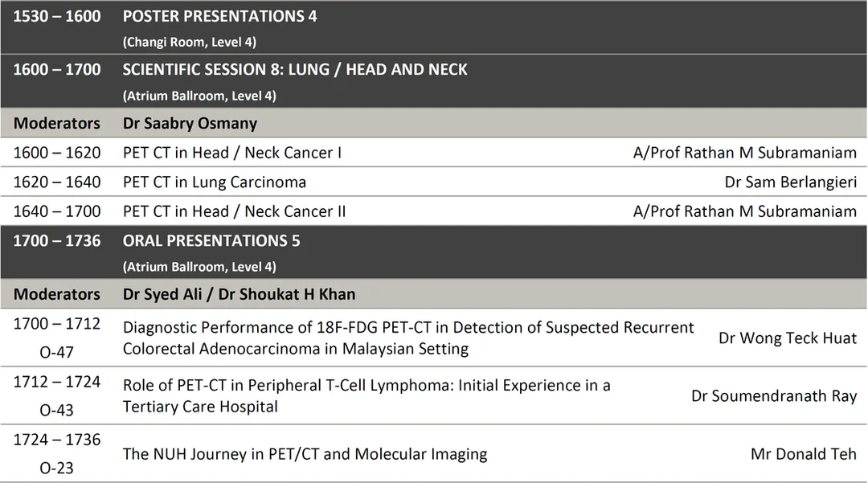Select speaker Mr Donald Teh
Image resolution: width=868 pixels, height=483 pixels.
pyautogui.click(x=803, y=454)
